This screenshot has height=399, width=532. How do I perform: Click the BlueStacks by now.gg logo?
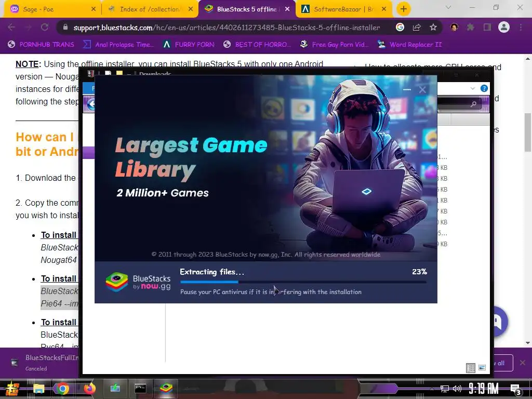click(138, 282)
